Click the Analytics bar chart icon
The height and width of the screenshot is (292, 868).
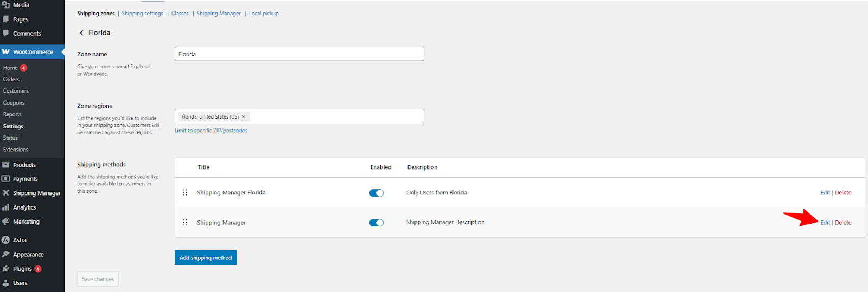click(6, 207)
